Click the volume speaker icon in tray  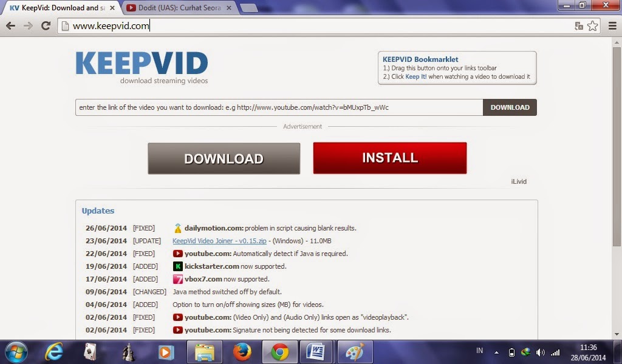click(x=540, y=352)
